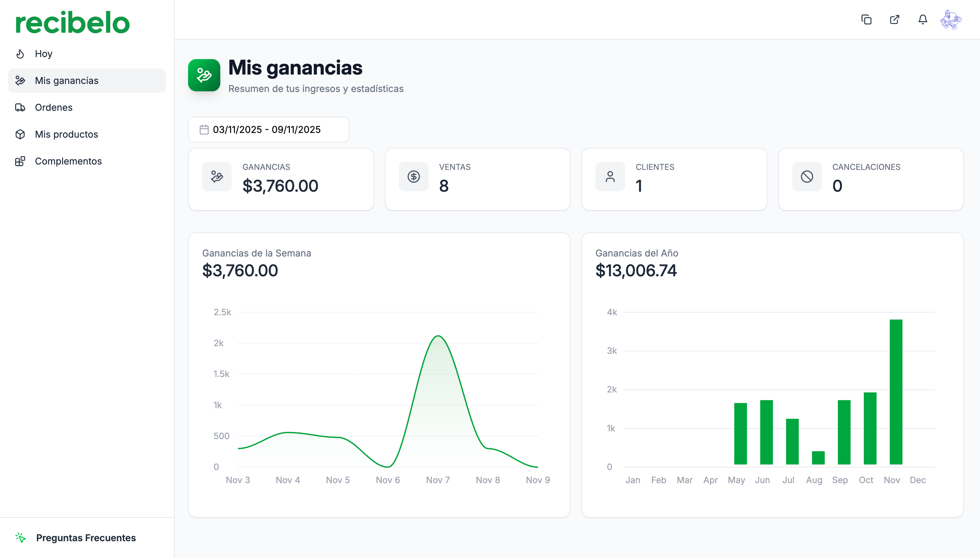Click the user avatar picture
Viewport: 980px width, 558px height.
coord(951,19)
